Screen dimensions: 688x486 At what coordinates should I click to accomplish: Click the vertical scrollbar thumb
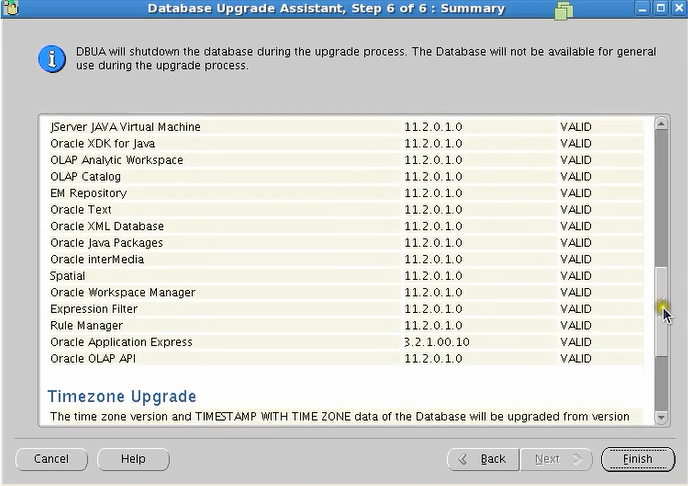pyautogui.click(x=661, y=311)
